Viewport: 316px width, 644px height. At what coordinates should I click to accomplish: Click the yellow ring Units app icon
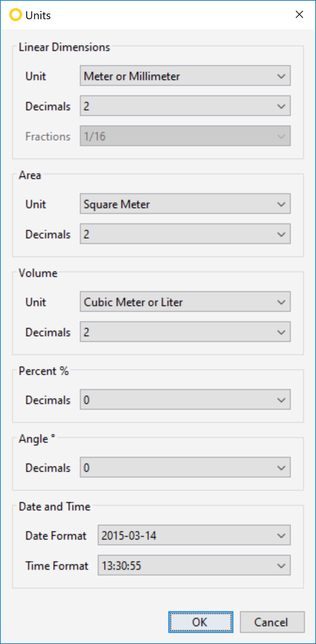point(15,15)
